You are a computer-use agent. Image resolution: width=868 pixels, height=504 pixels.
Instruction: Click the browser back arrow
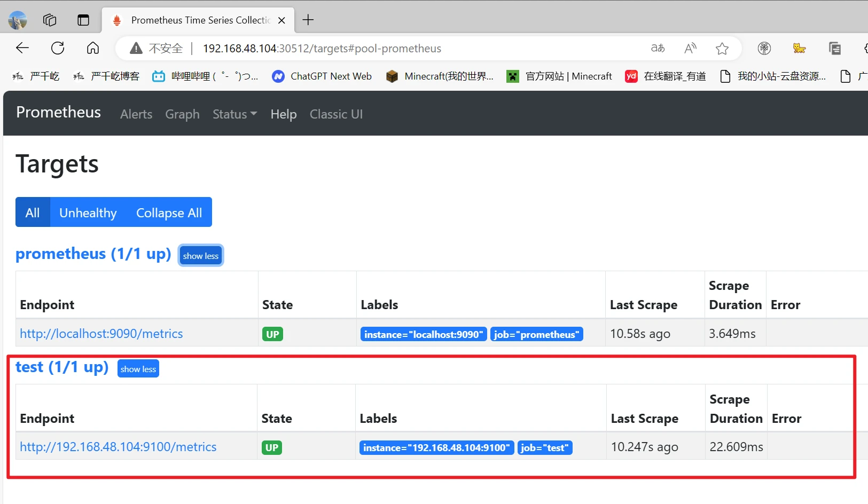click(x=22, y=48)
